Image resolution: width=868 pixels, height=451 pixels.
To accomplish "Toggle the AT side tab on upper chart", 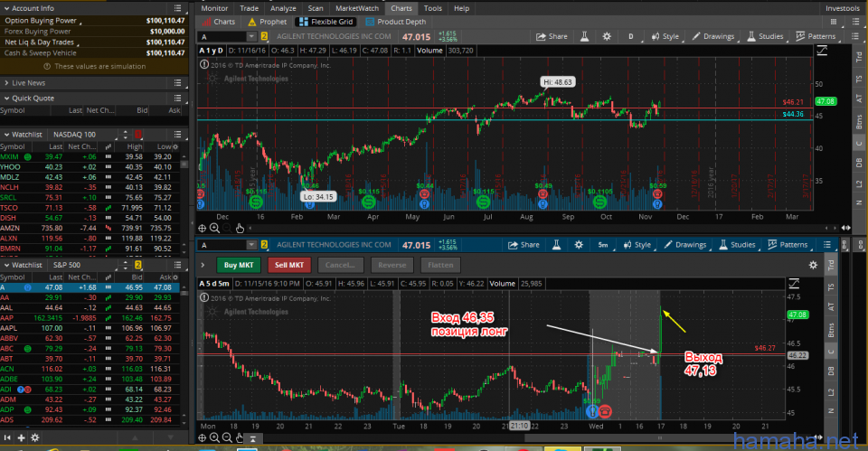I will [x=859, y=99].
